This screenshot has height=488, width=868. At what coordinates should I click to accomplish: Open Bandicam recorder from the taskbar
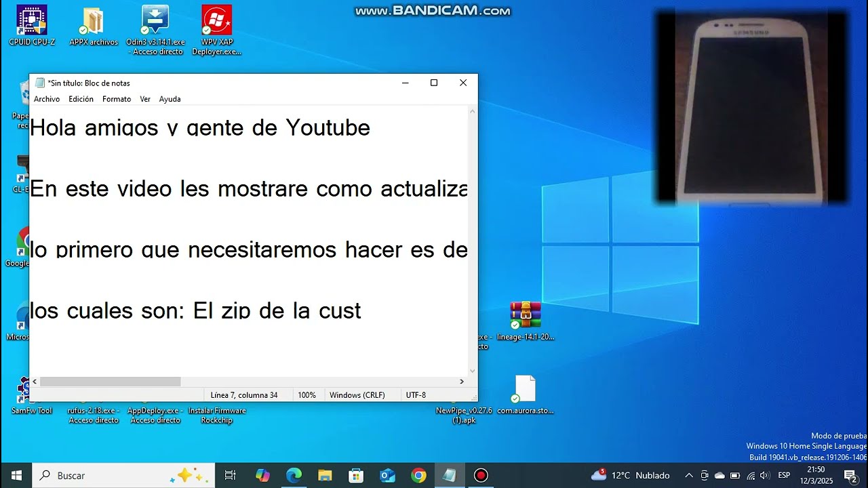pyautogui.click(x=481, y=475)
